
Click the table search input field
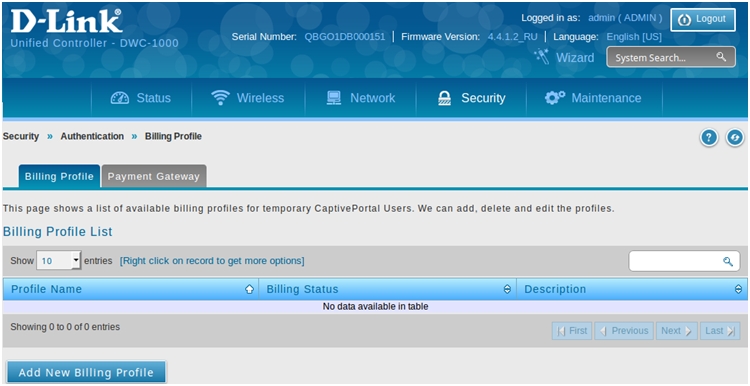point(684,261)
